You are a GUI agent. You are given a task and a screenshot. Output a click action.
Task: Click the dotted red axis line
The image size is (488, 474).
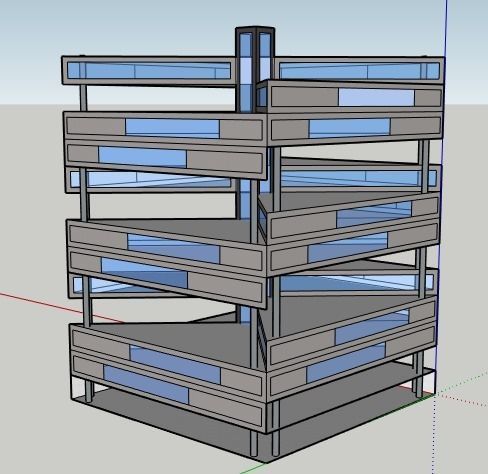point(462,399)
